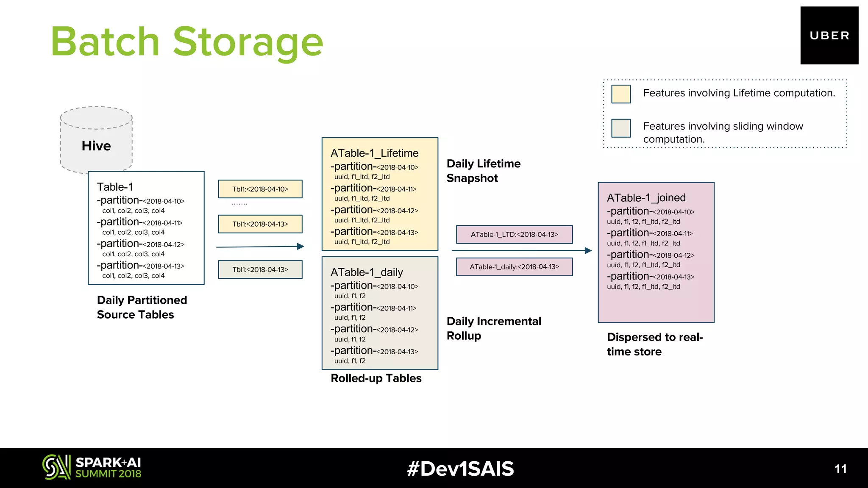Click the arrow pointing to ATable-1_joined
This screenshot has height=488, width=868.
pyautogui.click(x=521, y=251)
